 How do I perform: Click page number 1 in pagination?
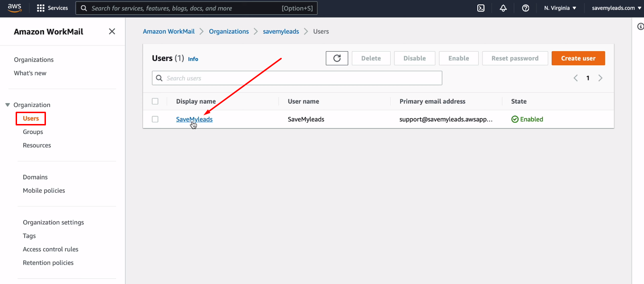(x=588, y=78)
